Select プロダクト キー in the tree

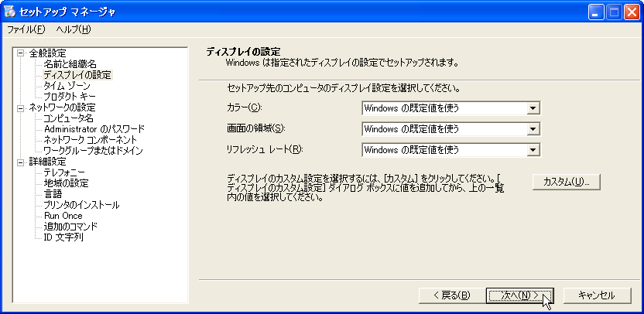point(70,97)
